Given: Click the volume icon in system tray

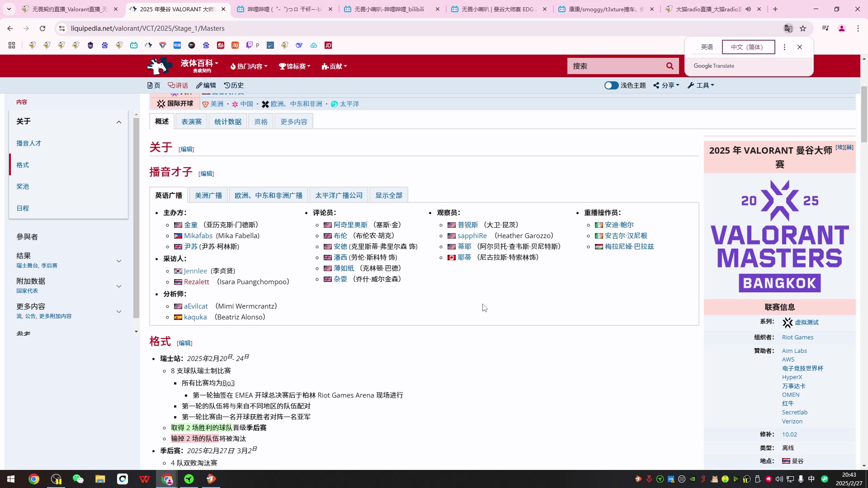Looking at the screenshot, I should click(779, 479).
